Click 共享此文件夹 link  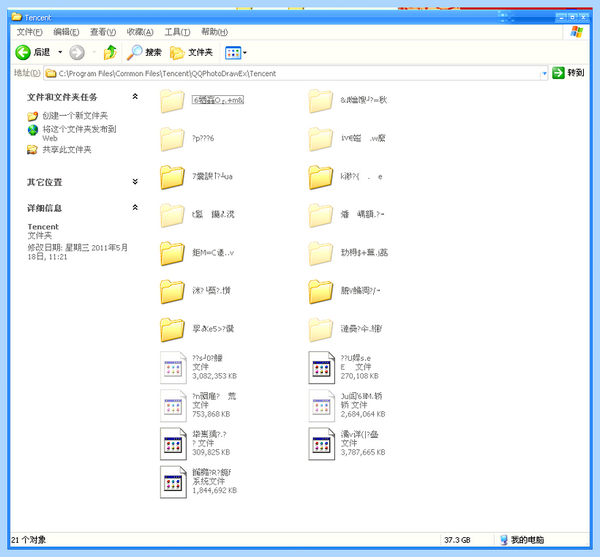coord(67,150)
